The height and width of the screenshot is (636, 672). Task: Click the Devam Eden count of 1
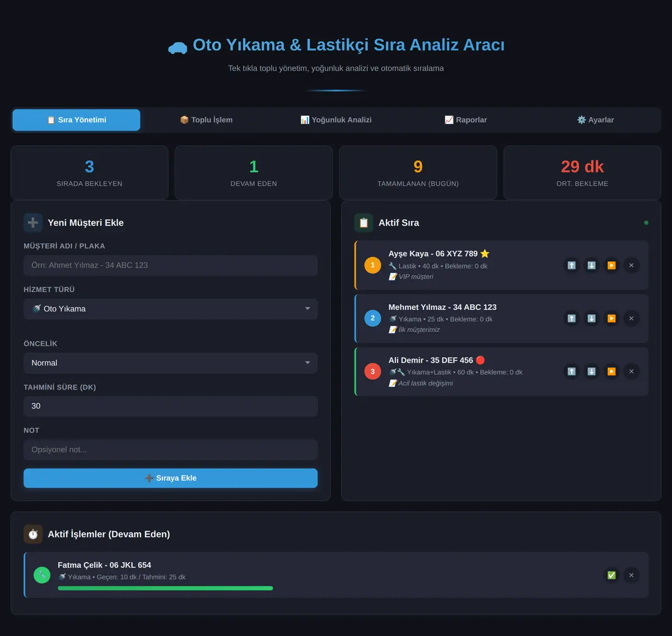click(x=254, y=166)
